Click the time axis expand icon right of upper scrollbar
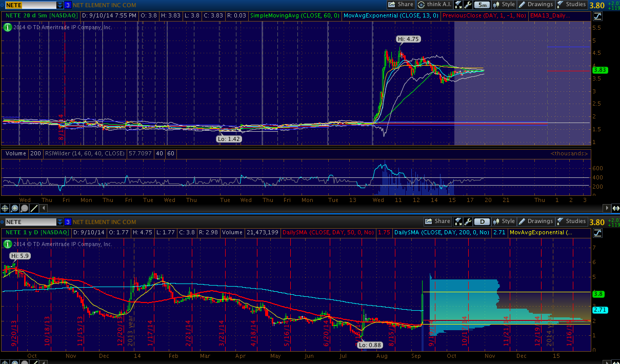Viewport: 620px width, 364px height. (x=615, y=208)
